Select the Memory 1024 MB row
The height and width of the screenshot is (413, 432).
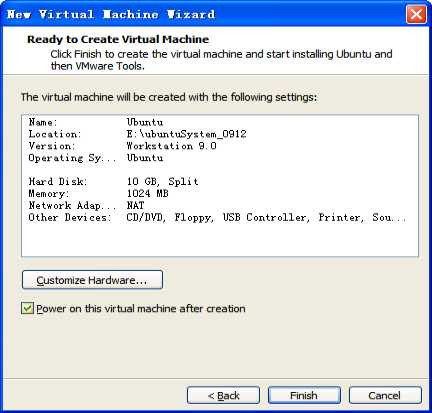(x=220, y=194)
